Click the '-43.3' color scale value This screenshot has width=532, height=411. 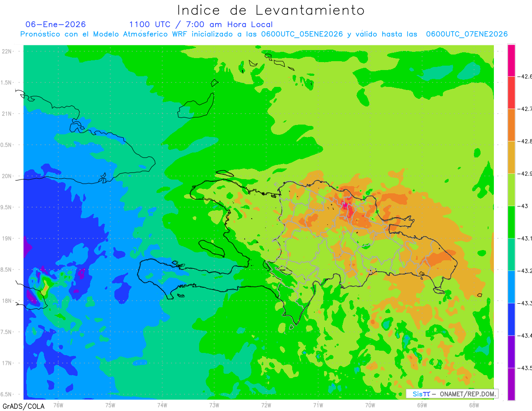click(524, 303)
